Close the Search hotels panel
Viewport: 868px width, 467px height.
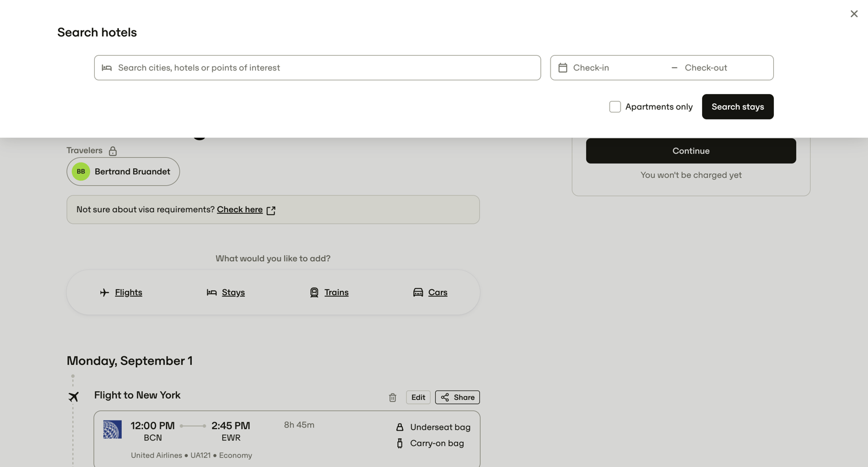854,14
